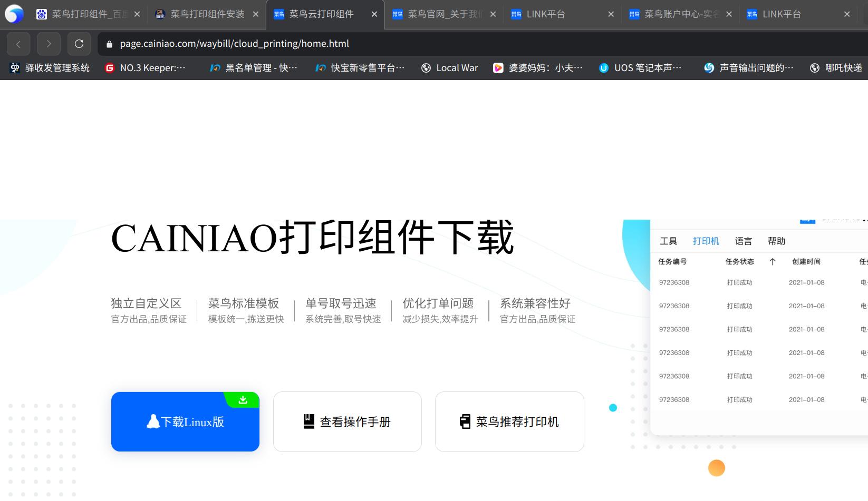
Task: Open the 哪吒快递 bookmark
Action: (x=836, y=68)
